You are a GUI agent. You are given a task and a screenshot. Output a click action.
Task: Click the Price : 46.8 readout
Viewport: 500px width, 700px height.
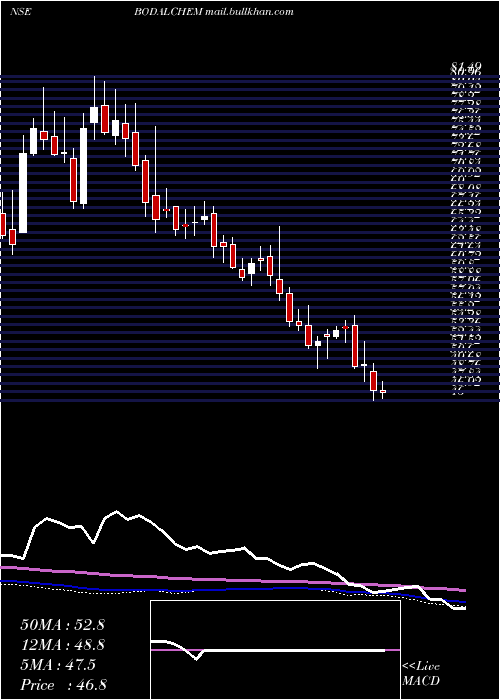click(63, 685)
